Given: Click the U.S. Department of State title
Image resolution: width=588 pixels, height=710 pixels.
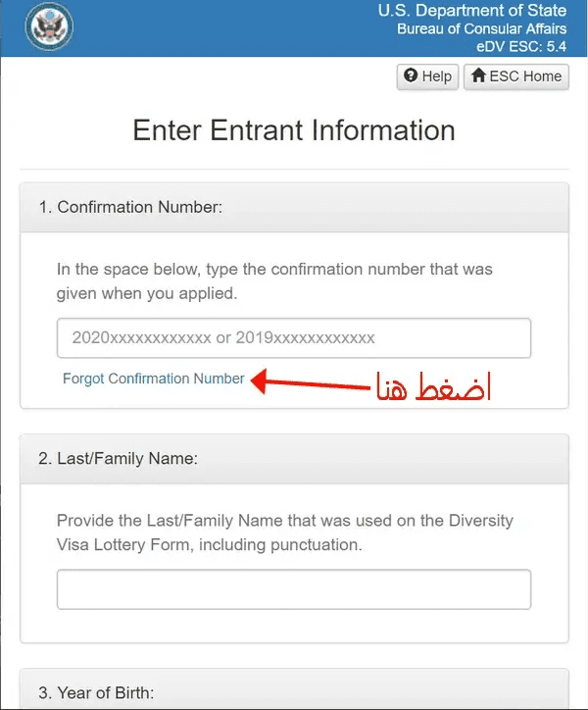Looking at the screenshot, I should [x=471, y=12].
